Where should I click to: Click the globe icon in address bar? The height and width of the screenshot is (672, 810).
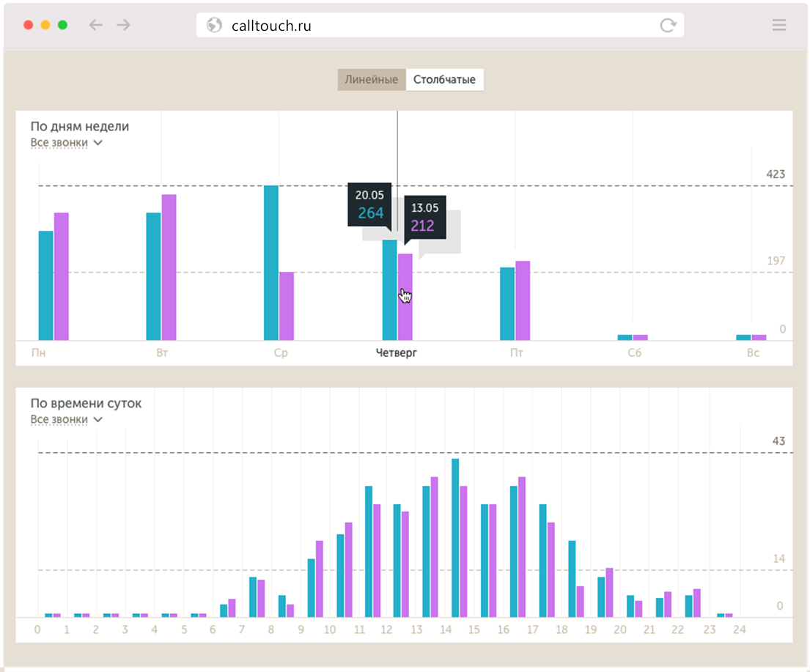point(214,26)
